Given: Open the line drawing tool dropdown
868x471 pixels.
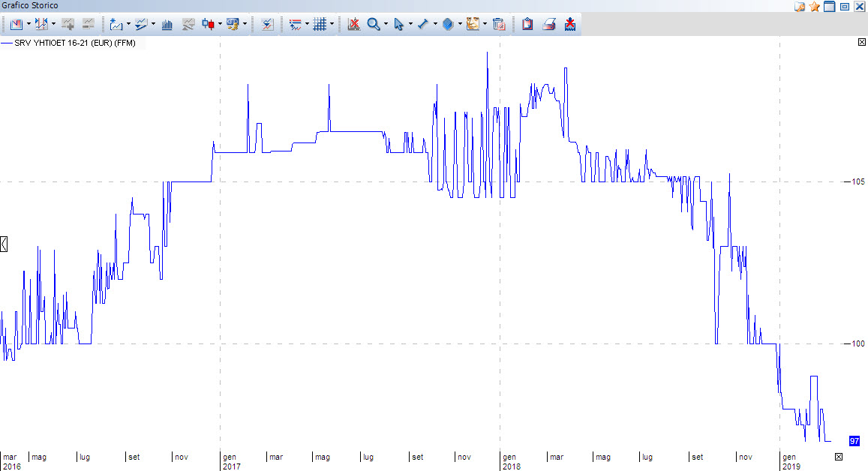Looking at the screenshot, I should [435, 24].
